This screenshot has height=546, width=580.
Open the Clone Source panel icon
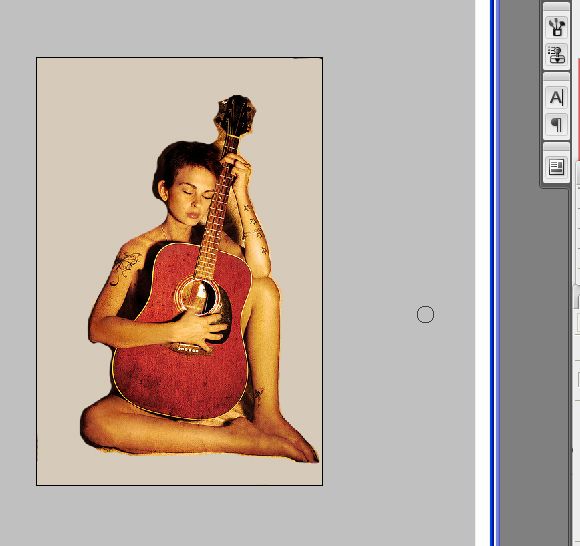[x=556, y=55]
